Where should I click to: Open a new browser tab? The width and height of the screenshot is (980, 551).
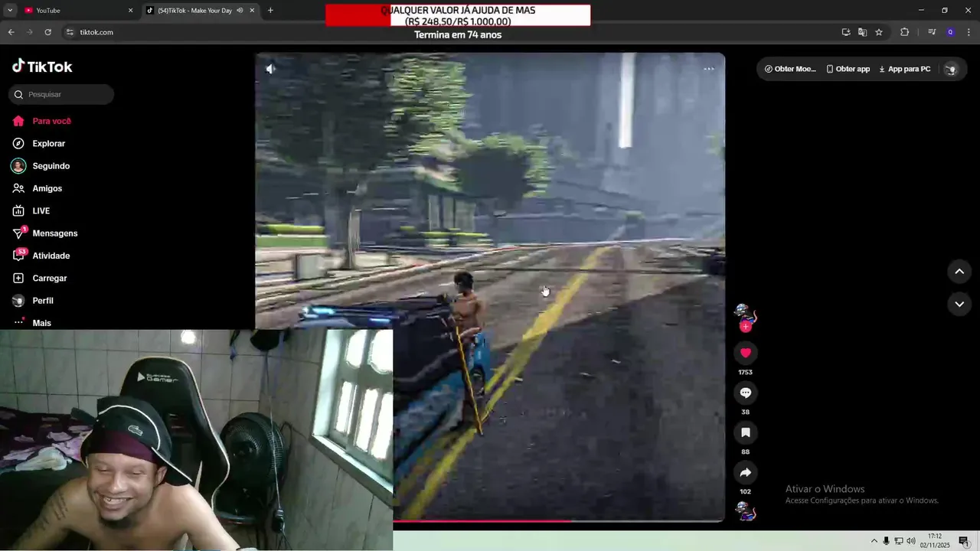[270, 10]
